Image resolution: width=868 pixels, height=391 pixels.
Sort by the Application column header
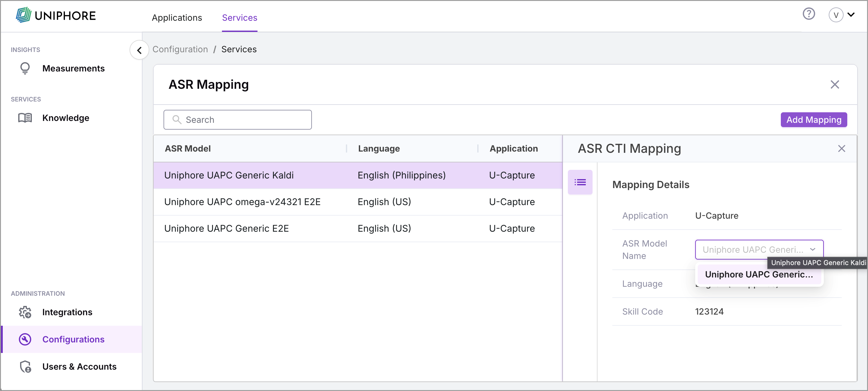point(514,149)
